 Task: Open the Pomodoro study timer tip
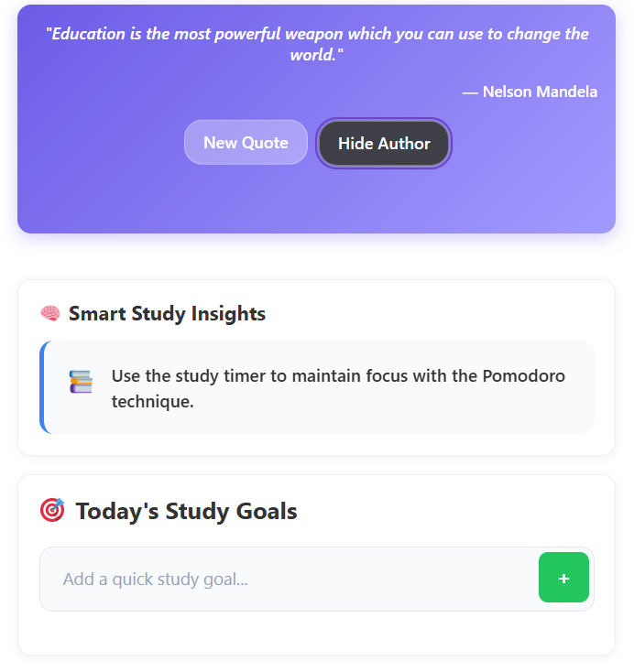tap(317, 387)
